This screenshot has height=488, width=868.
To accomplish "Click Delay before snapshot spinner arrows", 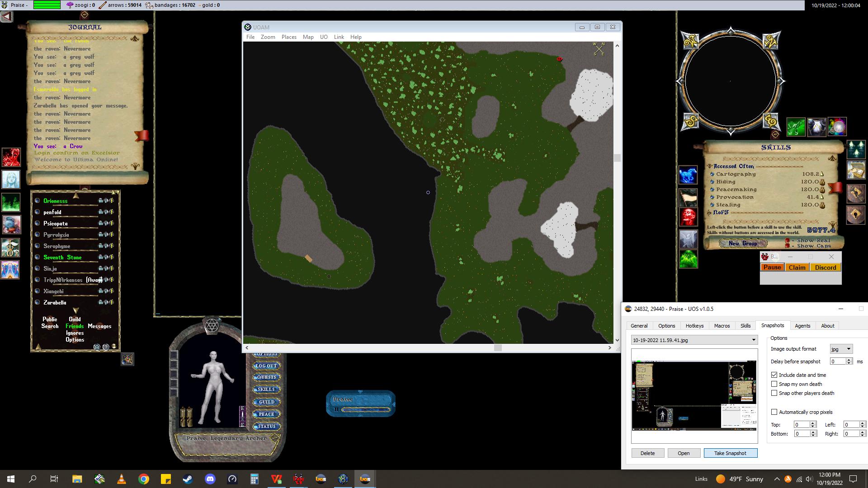I will pyautogui.click(x=849, y=361).
